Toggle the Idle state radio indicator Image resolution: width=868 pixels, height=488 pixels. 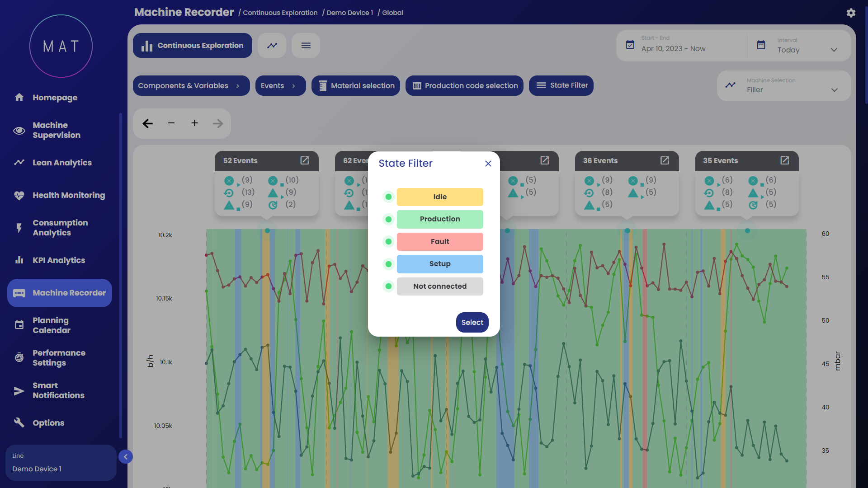[x=388, y=197]
